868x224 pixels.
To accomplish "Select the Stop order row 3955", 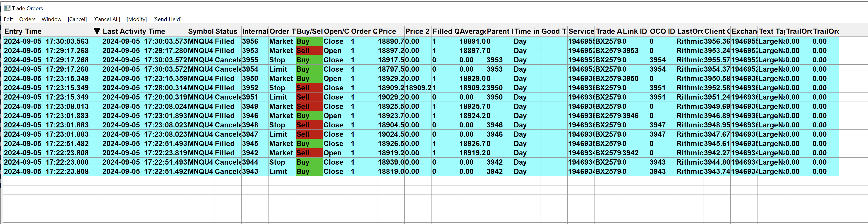I will click(421, 60).
